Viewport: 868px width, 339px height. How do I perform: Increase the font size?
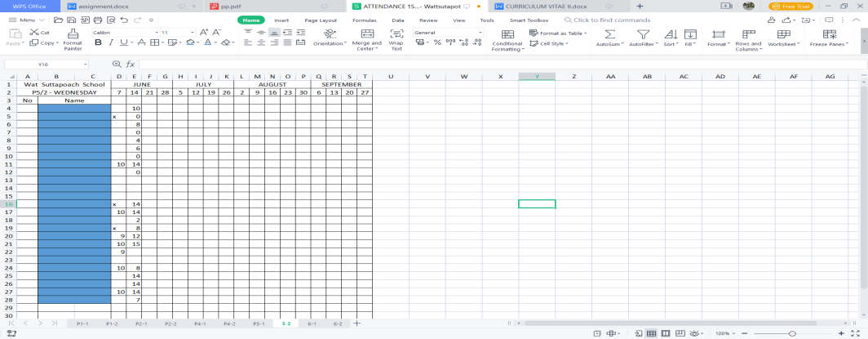click(204, 33)
